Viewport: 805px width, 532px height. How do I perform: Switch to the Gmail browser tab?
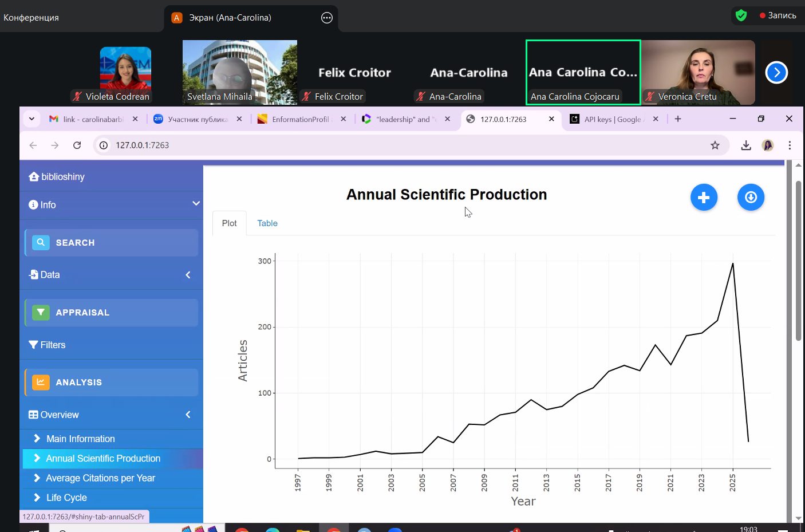(x=93, y=119)
